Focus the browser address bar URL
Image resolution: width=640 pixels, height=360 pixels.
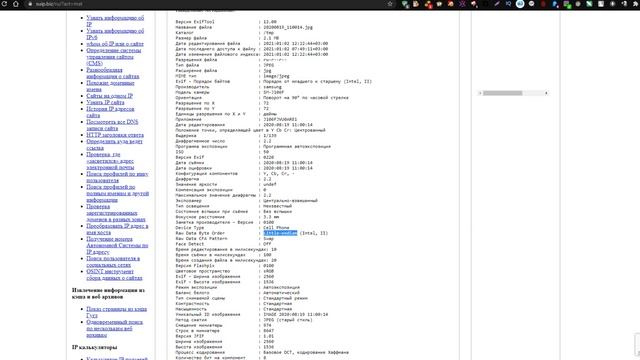pos(59,4)
